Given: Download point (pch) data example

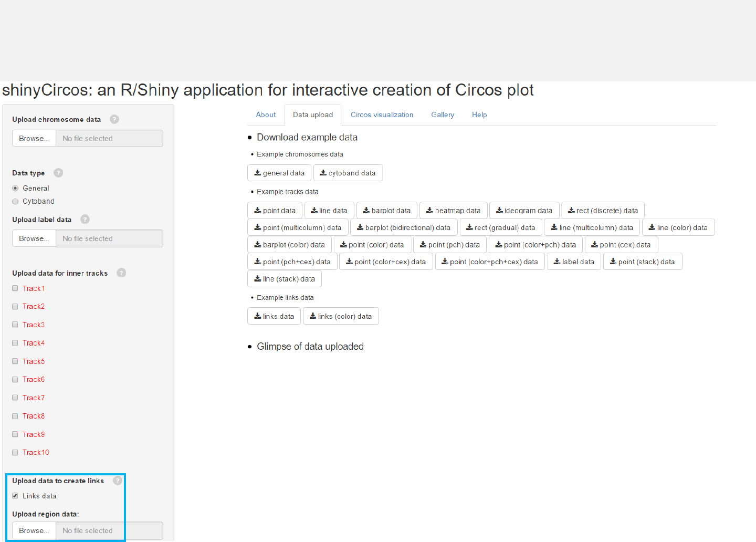Looking at the screenshot, I should tap(450, 245).
